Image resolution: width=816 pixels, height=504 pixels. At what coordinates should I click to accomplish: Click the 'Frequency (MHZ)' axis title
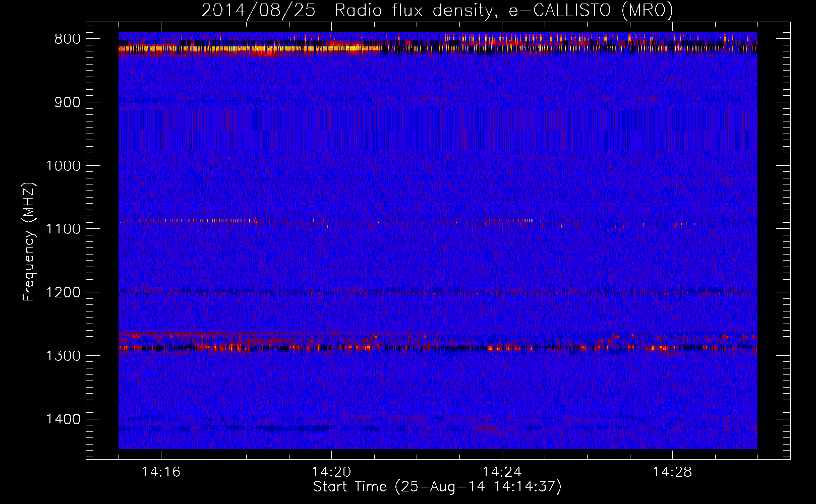pyautogui.click(x=29, y=241)
